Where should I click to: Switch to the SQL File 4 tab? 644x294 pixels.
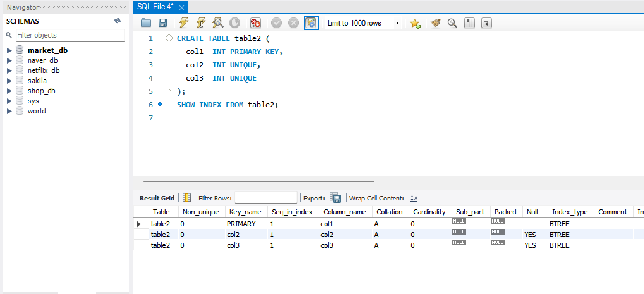155,7
